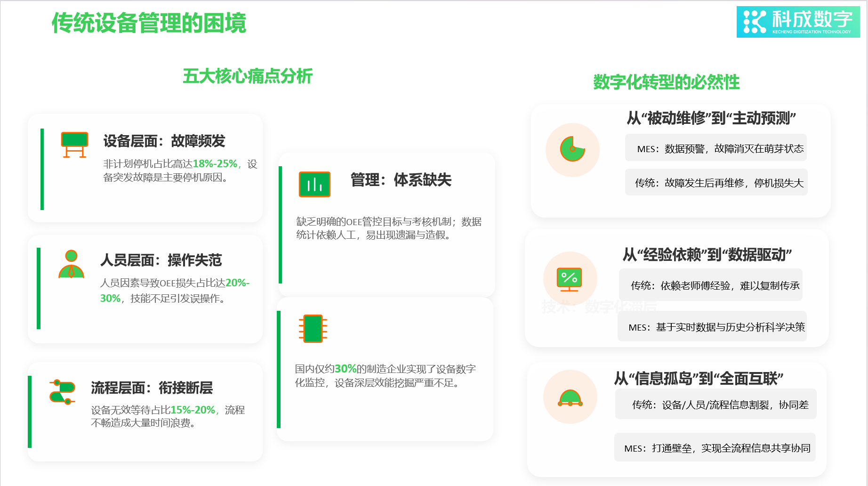Click the 数字化转型的必然性 section heading
Viewport: 868px width, 486px height.
click(666, 82)
